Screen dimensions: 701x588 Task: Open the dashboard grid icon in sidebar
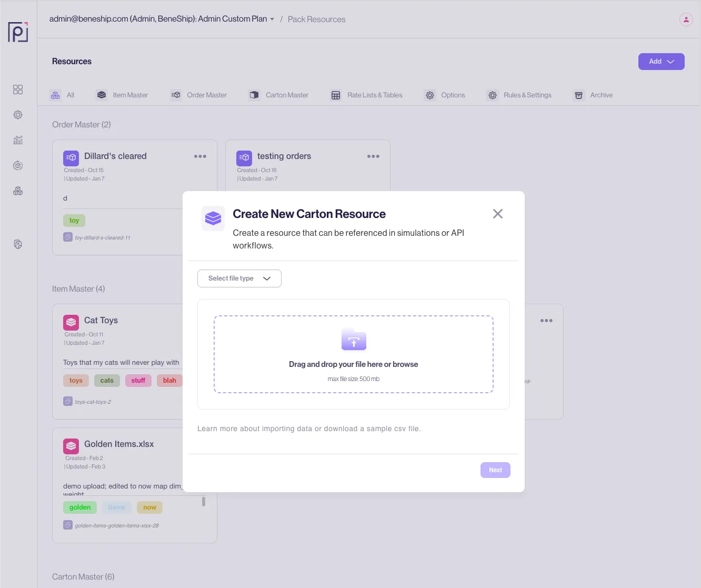(x=18, y=89)
